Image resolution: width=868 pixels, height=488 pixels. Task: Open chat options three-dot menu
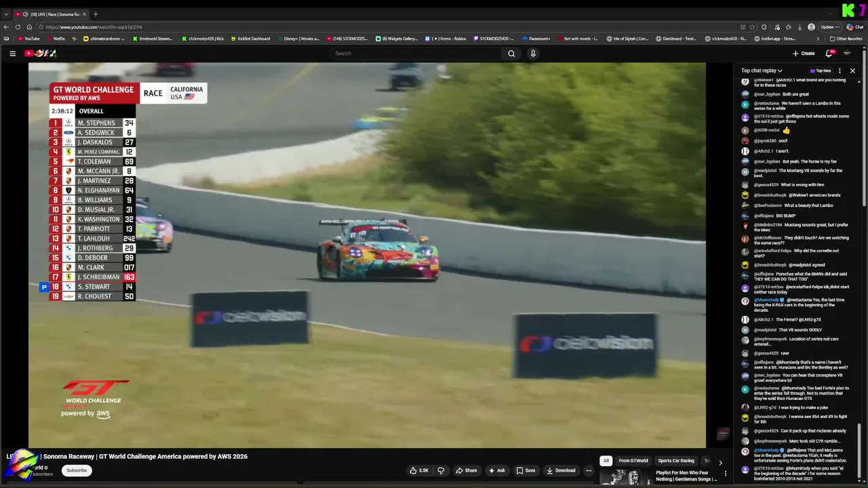point(840,70)
